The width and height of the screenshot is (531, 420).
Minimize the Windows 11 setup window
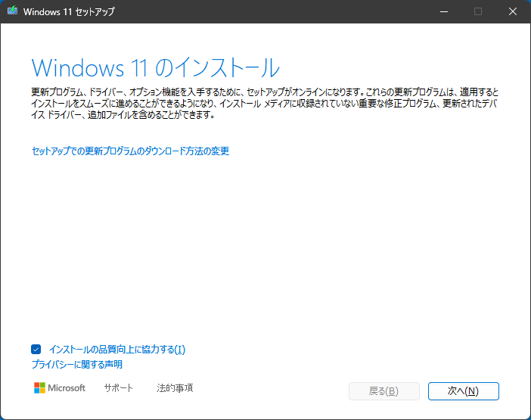(444, 11)
